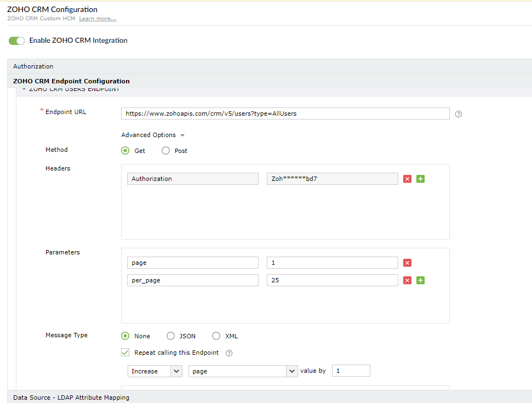Open the Learn more link
Image resolution: width=532 pixels, height=403 pixels.
click(x=98, y=19)
